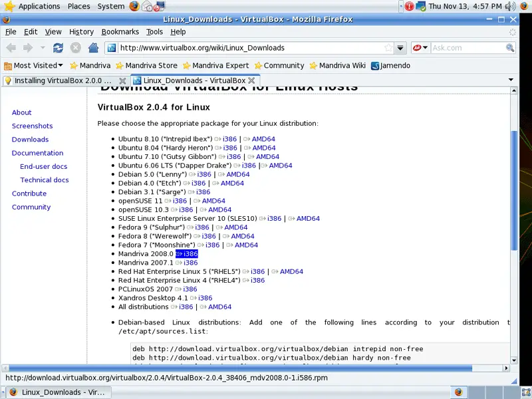532x399 pixels.
Task: Reload the current page
Action: (58, 48)
